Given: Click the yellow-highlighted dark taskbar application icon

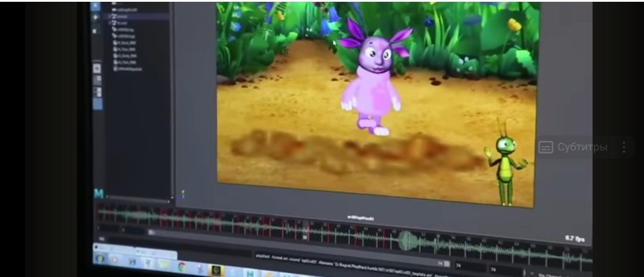Looking at the screenshot, I should pyautogui.click(x=216, y=270).
